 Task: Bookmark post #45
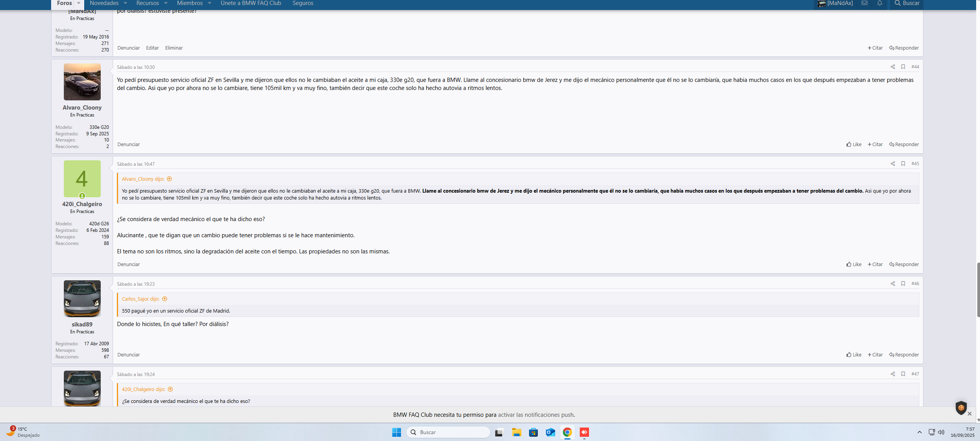903,164
